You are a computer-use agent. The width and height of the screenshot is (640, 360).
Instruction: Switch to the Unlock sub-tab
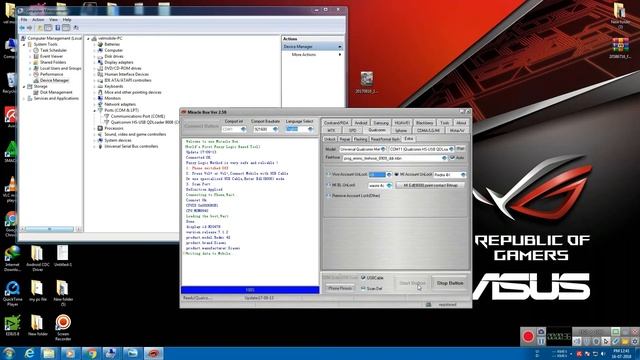330,139
